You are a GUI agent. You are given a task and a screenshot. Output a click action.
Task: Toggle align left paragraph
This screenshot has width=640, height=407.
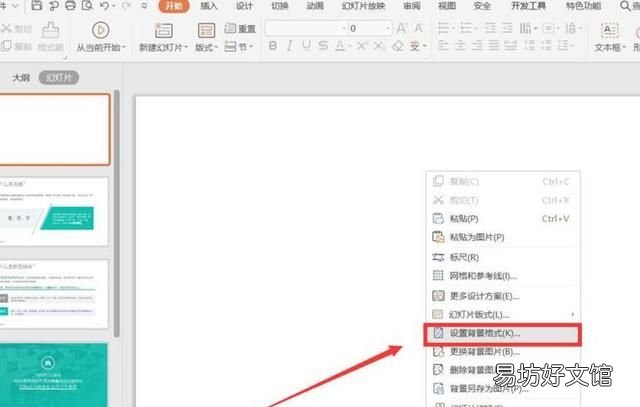[443, 45]
